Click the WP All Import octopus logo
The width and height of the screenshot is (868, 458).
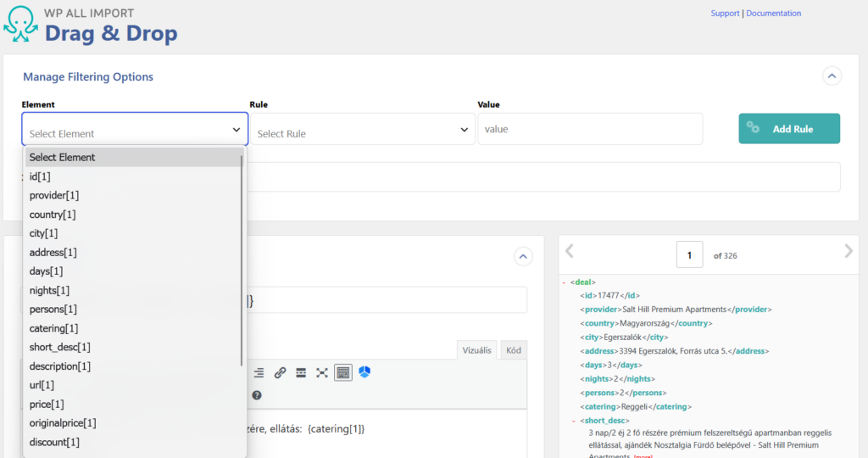coord(20,24)
